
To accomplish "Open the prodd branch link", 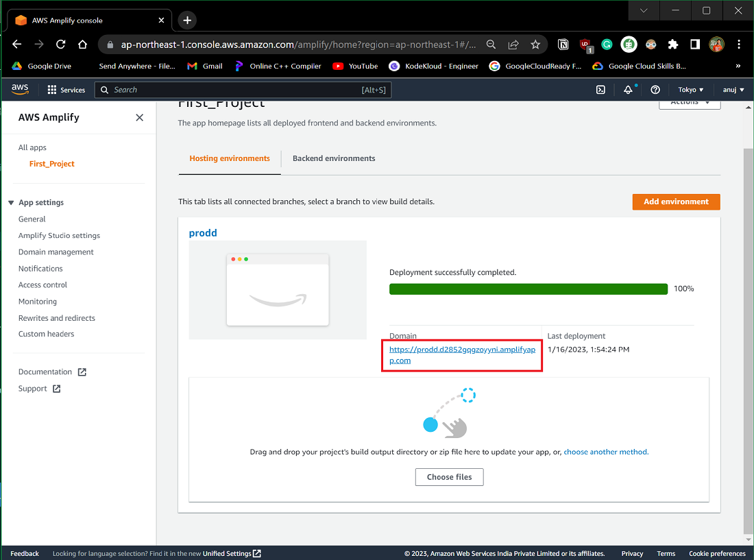I will click(203, 233).
